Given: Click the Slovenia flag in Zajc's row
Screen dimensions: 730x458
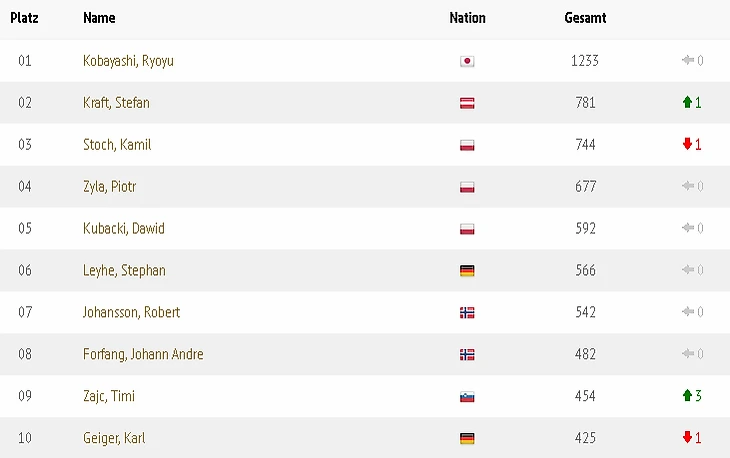Looking at the screenshot, I should pos(467,397).
